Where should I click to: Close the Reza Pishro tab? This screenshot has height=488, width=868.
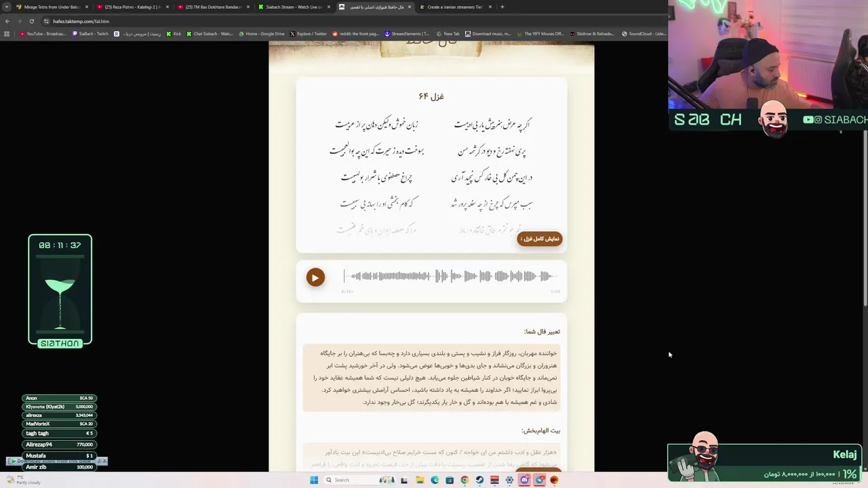[167, 7]
